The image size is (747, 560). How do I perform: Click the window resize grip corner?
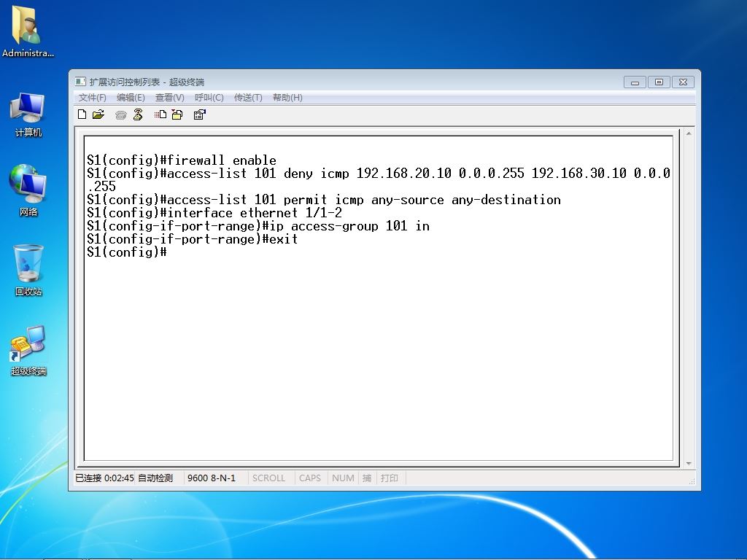692,482
